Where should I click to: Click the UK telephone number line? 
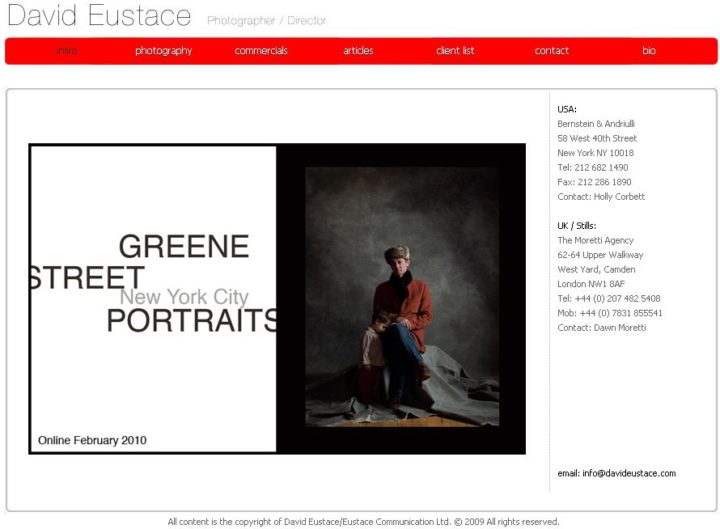coord(609,298)
